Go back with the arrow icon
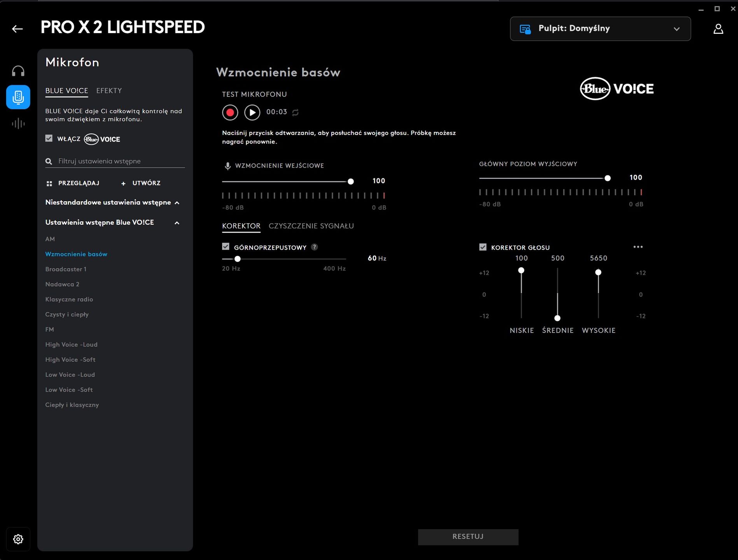The image size is (738, 560). click(x=17, y=28)
